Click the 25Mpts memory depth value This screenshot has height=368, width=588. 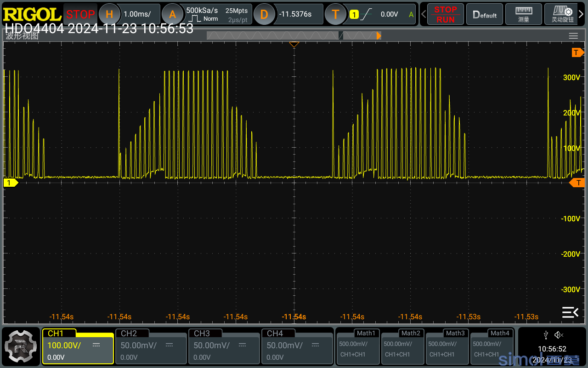[237, 10]
